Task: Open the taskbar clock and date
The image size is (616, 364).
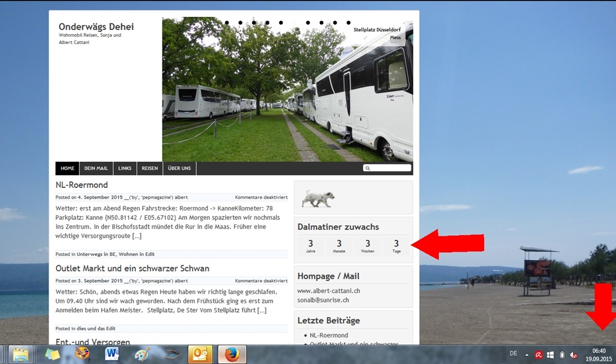Action: (x=599, y=354)
